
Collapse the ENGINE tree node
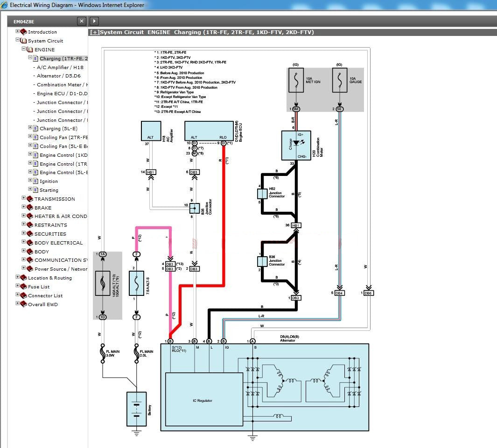pos(24,49)
